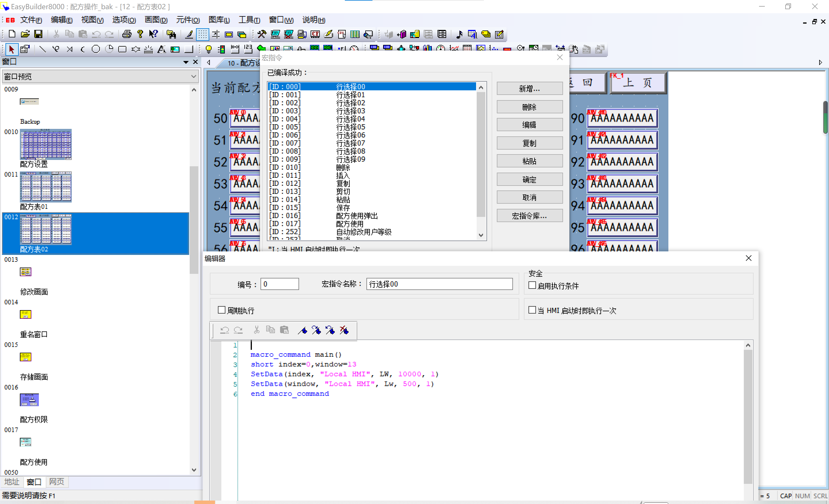Click the 宏指令库... button

530,216
